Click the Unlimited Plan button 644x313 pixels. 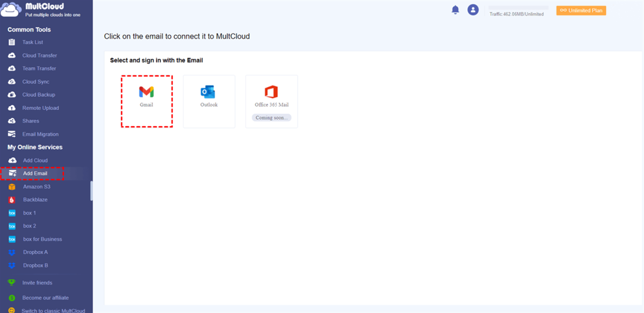point(581,10)
